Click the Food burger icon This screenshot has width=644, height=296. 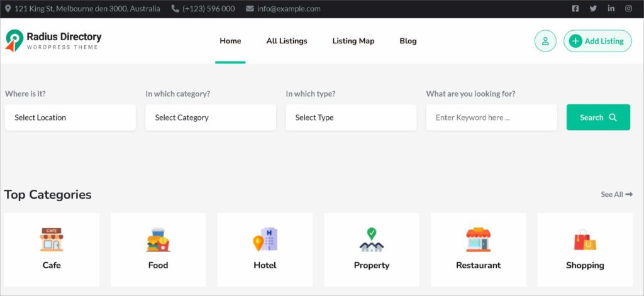pyautogui.click(x=158, y=239)
